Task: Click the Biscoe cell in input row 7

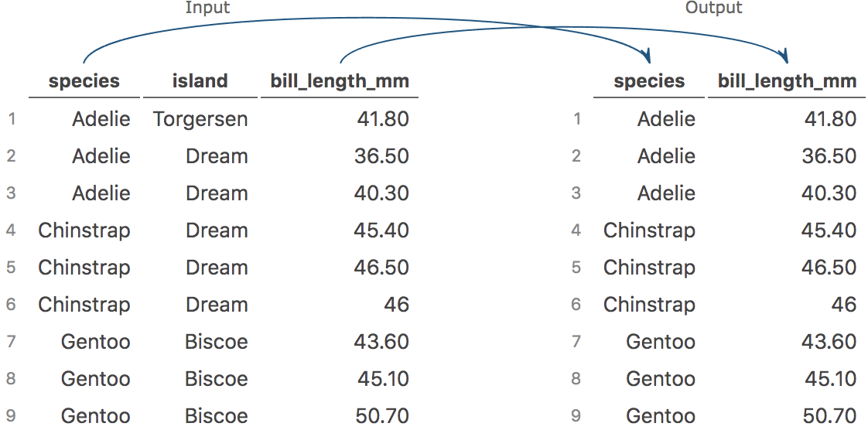Action: 217,342
